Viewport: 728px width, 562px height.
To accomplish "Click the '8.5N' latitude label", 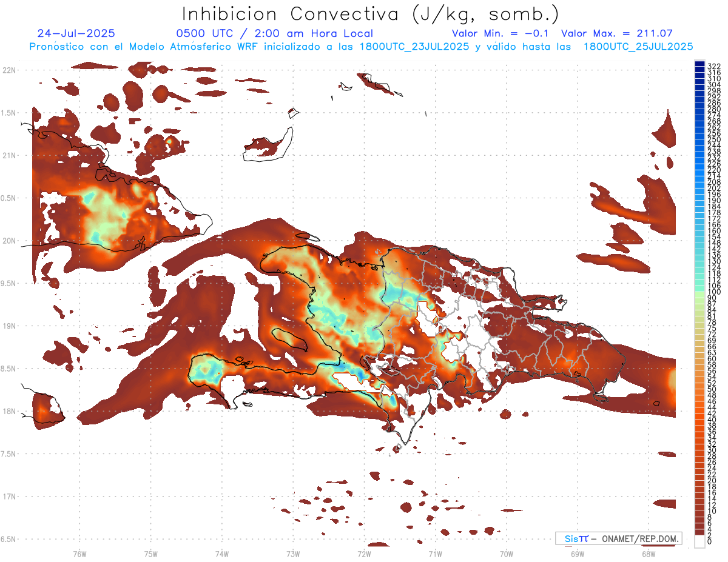I will coord(8,369).
